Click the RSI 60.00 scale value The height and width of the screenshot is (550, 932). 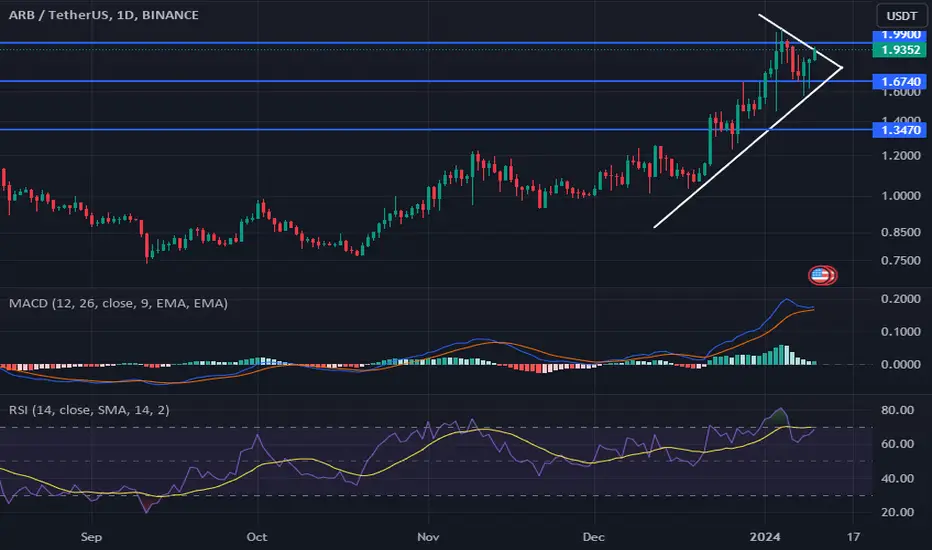pyautogui.click(x=898, y=444)
